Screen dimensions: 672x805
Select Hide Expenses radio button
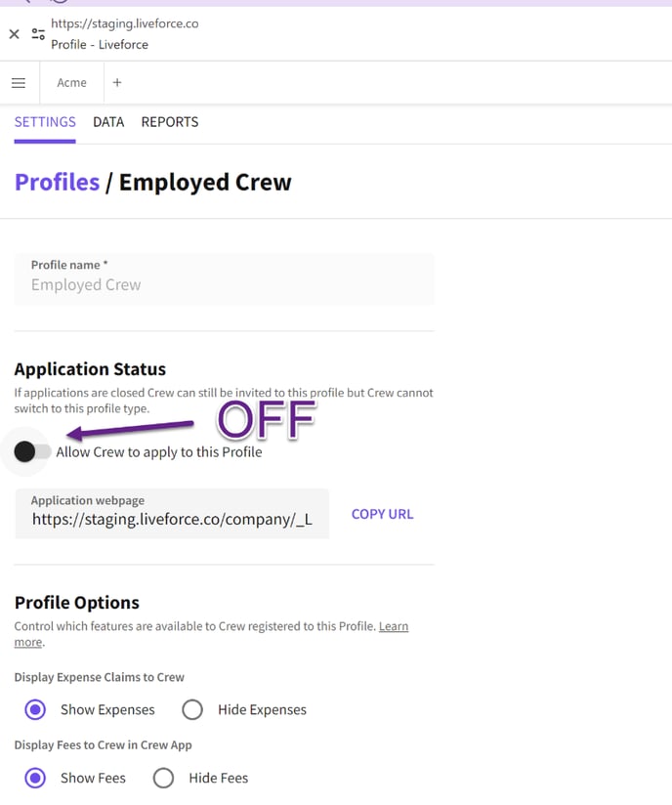click(192, 709)
